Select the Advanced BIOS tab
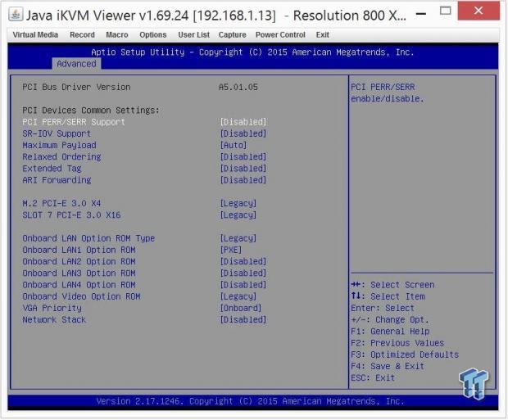 (76, 64)
